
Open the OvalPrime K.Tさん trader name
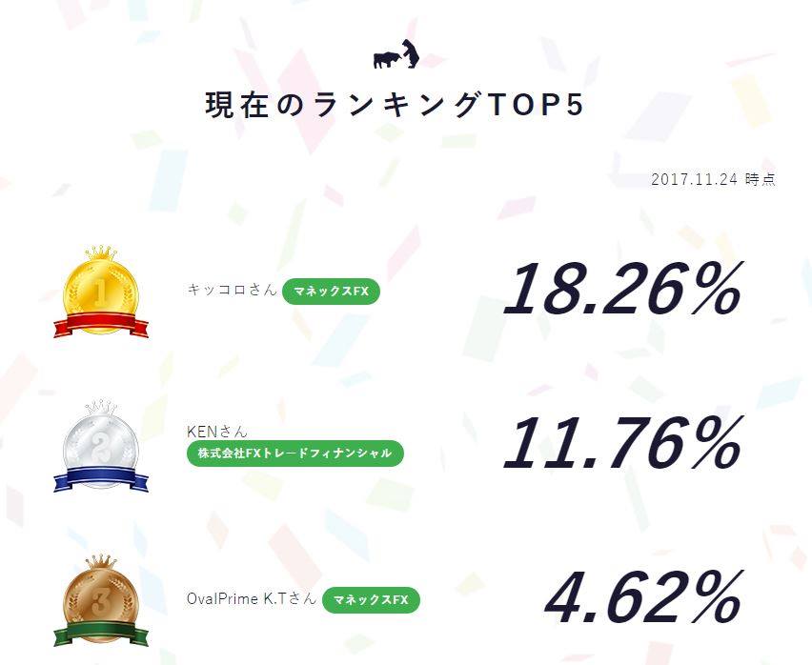pos(252,598)
